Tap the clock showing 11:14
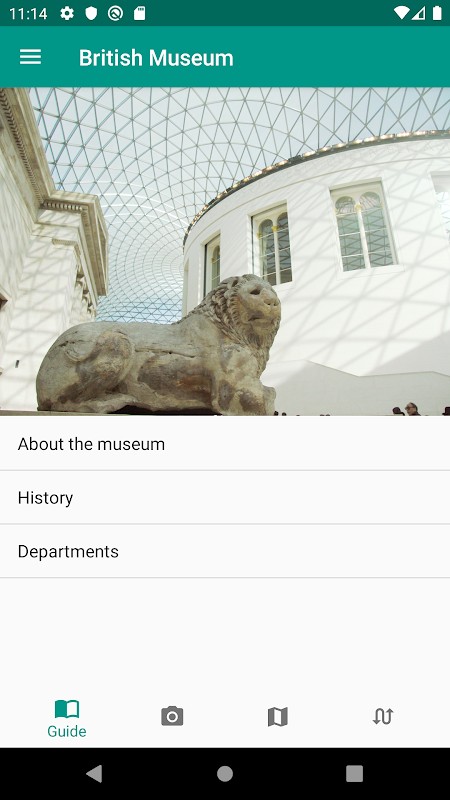Image resolution: width=450 pixels, height=800 pixels. coord(29,14)
